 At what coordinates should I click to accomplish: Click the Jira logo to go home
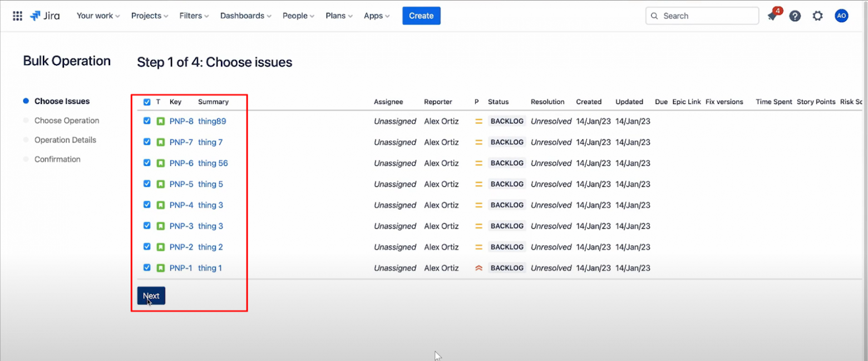(45, 16)
